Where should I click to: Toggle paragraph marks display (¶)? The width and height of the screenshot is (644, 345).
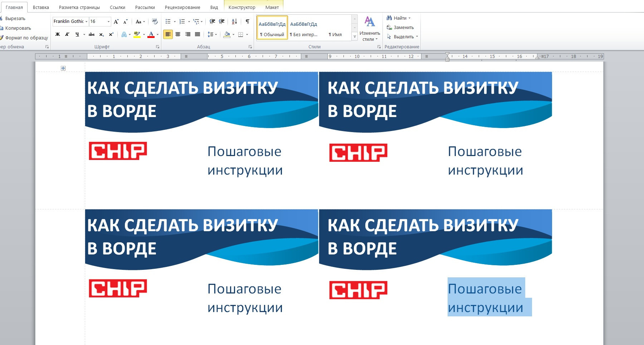(x=247, y=22)
